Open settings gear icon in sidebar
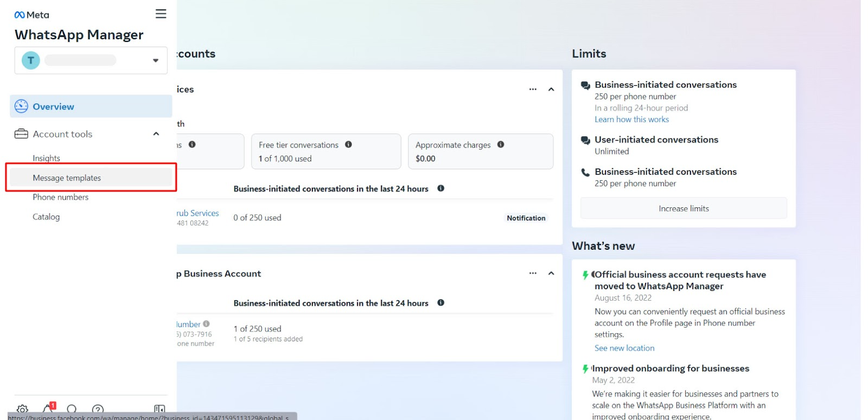This screenshot has height=420, width=868. (22, 409)
